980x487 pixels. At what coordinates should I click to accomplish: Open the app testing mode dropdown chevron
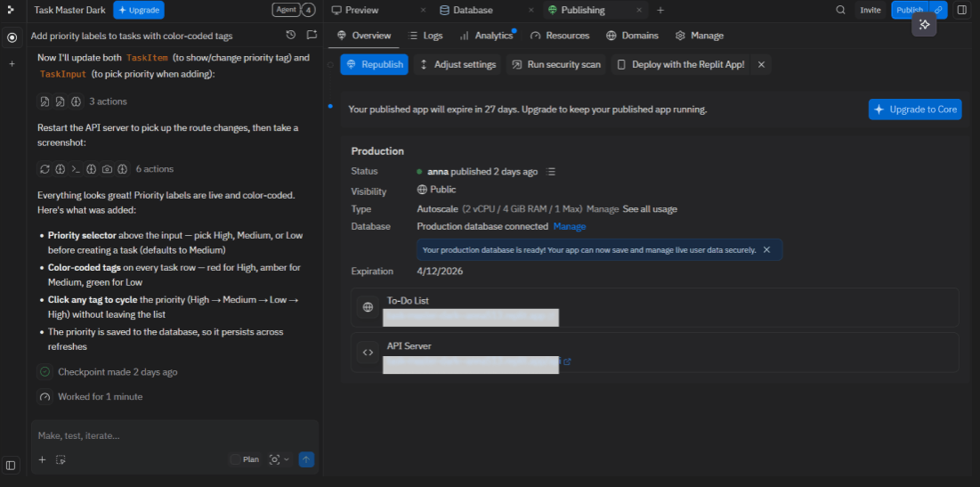(x=287, y=459)
